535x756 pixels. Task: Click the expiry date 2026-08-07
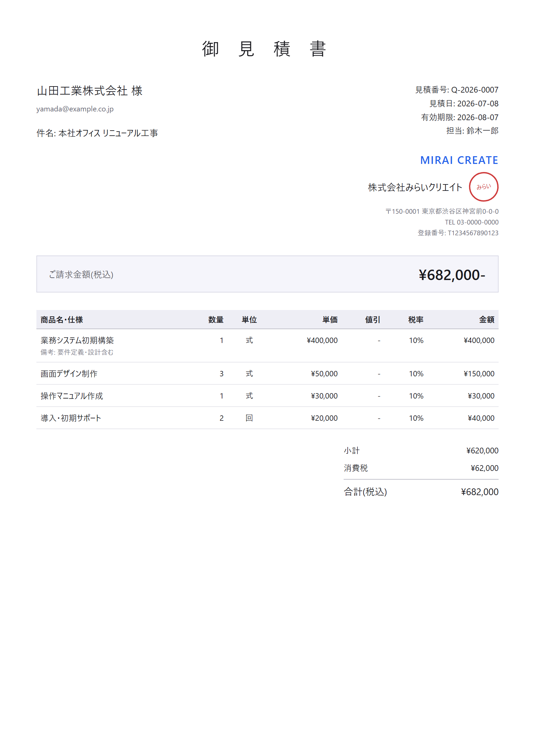click(x=478, y=117)
